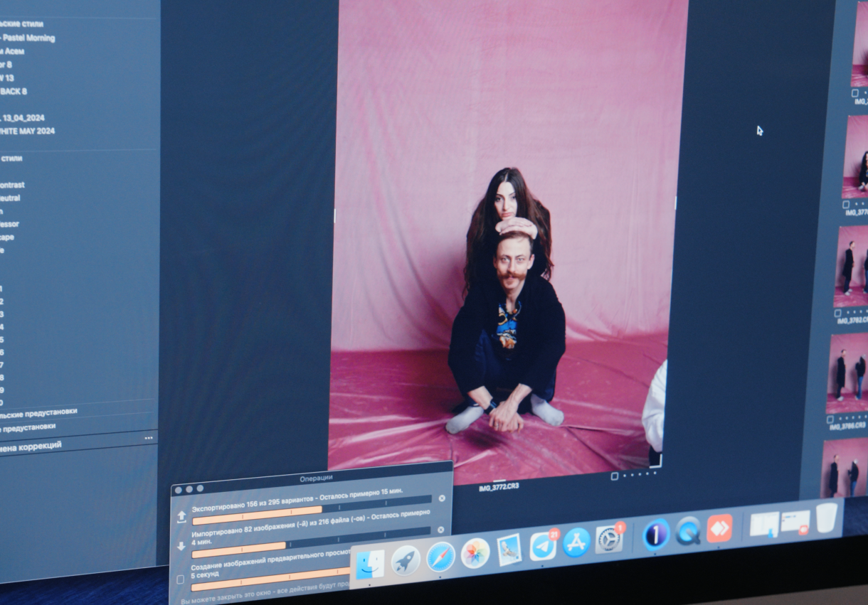Open the three-dots menu in the styles panel

(x=148, y=438)
